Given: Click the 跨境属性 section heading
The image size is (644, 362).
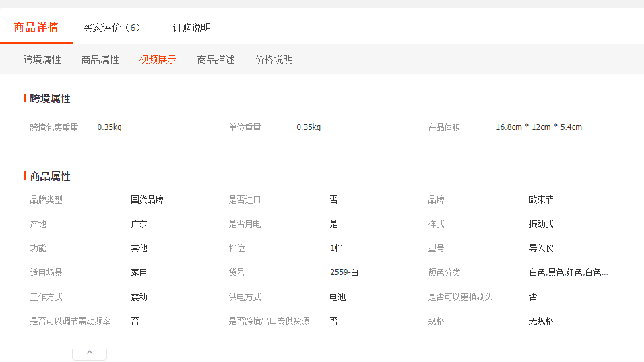Looking at the screenshot, I should (x=50, y=99).
